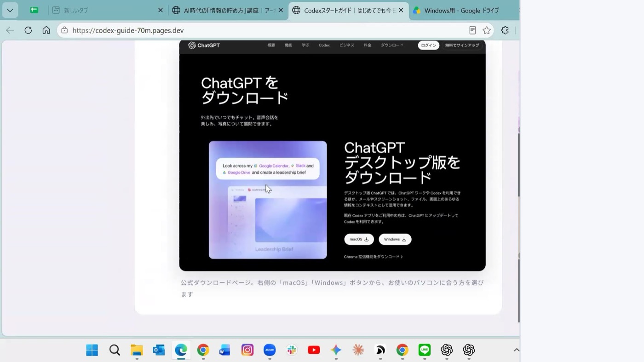Screen dimensions: 644x362
Task: Click the ChatGPT download page screenshot image
Action: pos(332,155)
